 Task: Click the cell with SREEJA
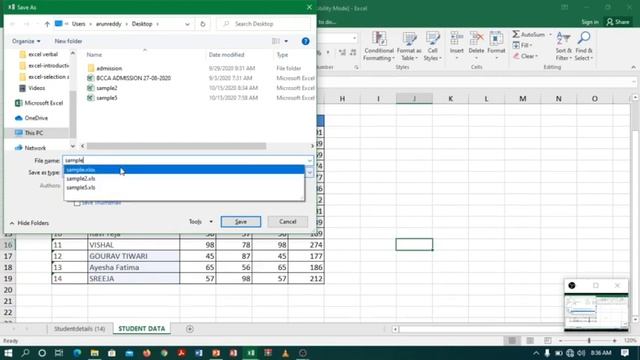click(x=133, y=279)
